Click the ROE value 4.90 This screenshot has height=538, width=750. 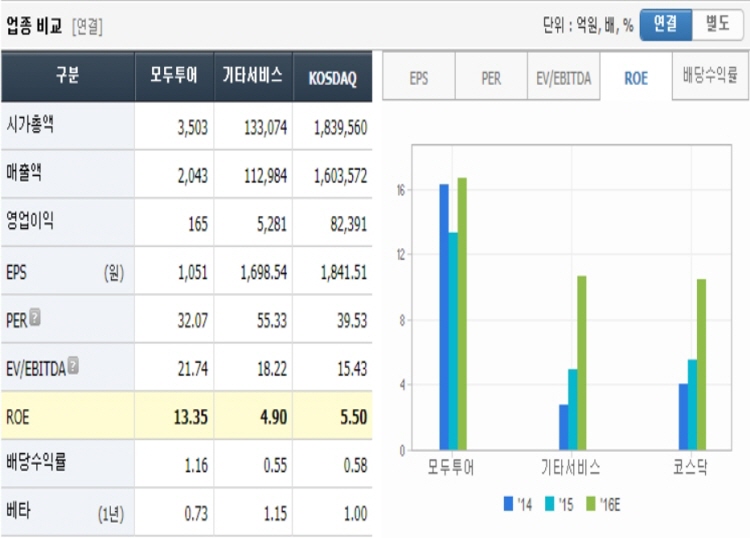[274, 417]
